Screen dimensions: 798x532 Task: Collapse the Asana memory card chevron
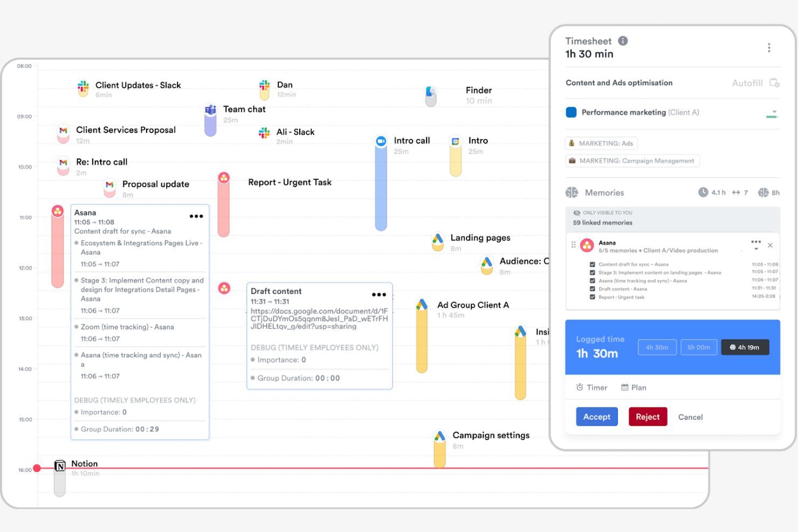[x=756, y=250]
